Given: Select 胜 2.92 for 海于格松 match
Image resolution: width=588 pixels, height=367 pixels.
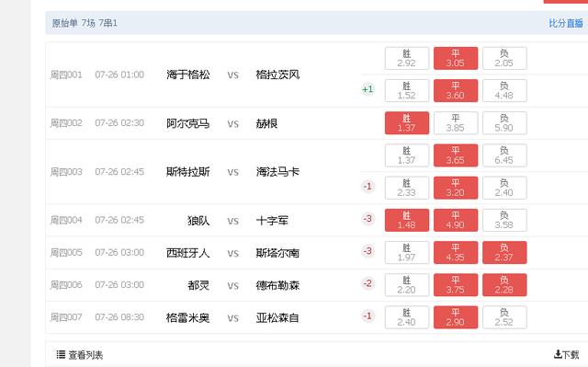Looking at the screenshot, I should (x=407, y=58).
